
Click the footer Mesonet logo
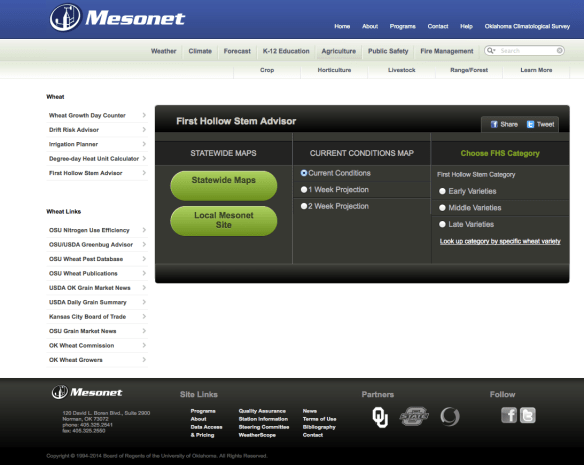pyautogui.click(x=87, y=392)
